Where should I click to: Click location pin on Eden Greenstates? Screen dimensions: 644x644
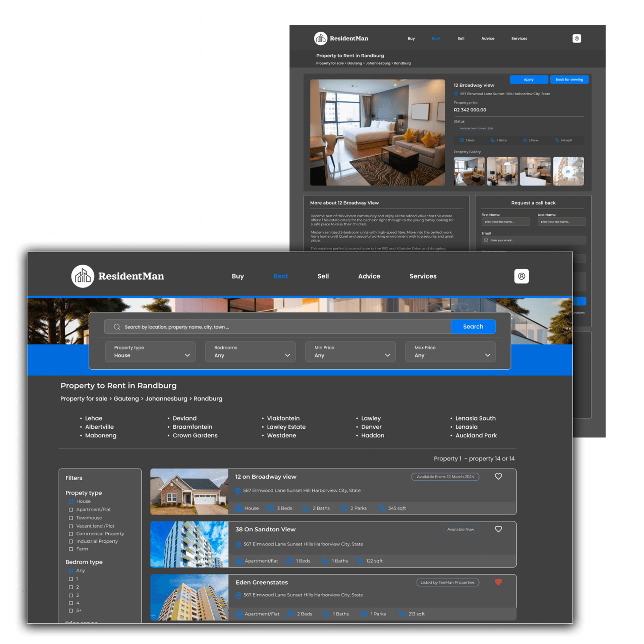click(x=238, y=595)
